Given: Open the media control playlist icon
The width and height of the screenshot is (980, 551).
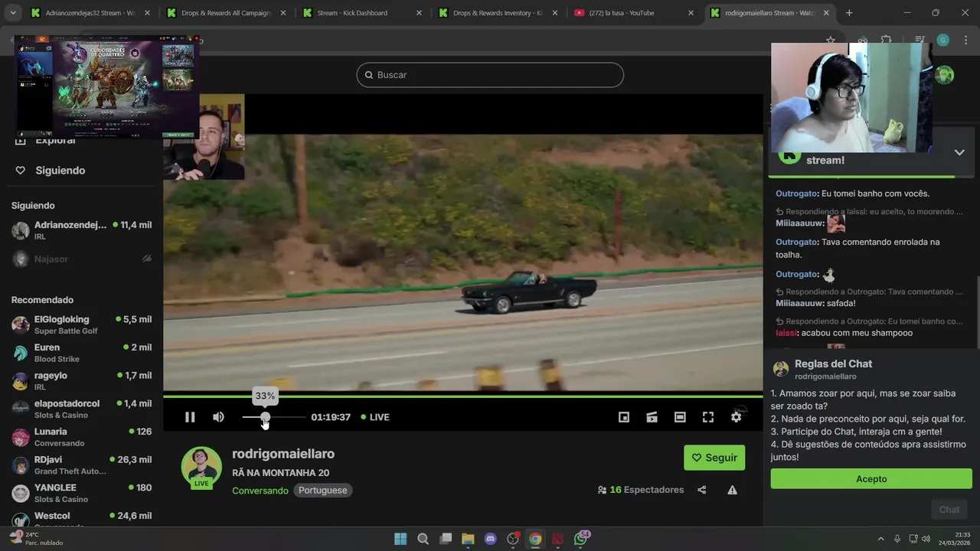Looking at the screenshot, I should (920, 40).
